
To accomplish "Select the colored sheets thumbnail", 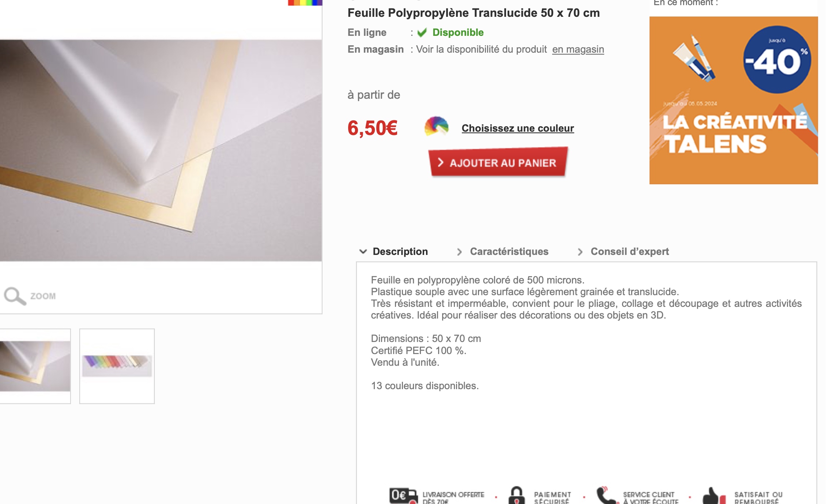I will pos(117,366).
